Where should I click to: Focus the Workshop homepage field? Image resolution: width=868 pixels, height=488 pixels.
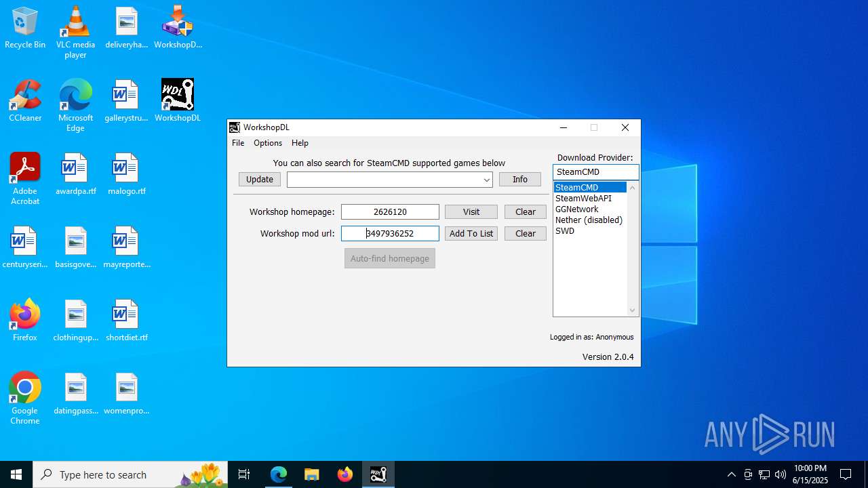(390, 212)
